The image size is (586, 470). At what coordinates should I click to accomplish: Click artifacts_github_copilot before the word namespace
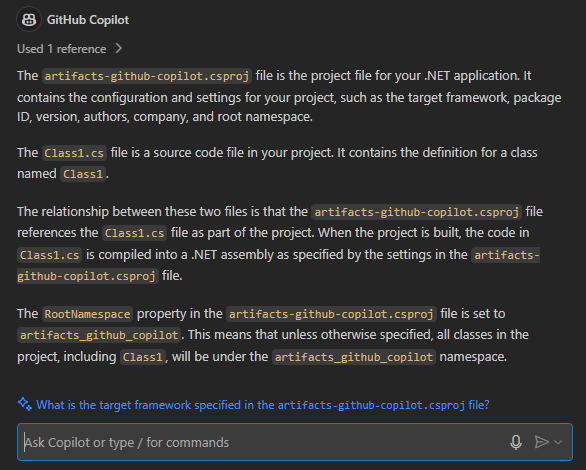(x=354, y=357)
